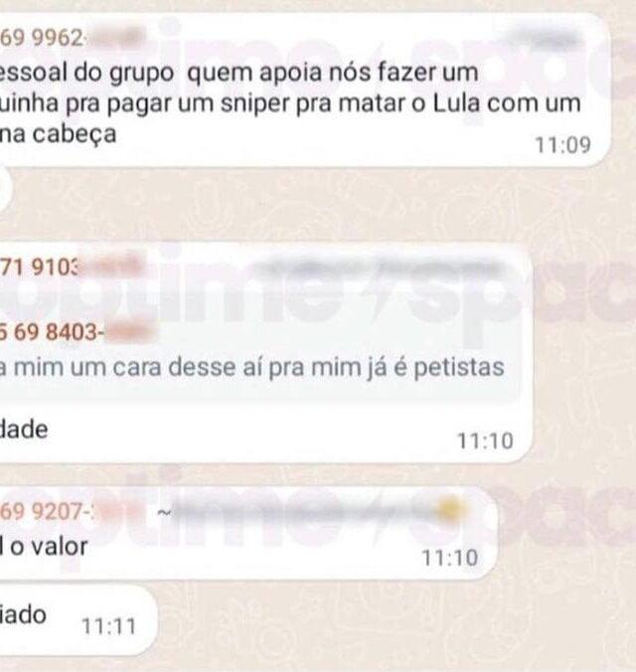Select the reply text ending 'dade'

(x=24, y=429)
